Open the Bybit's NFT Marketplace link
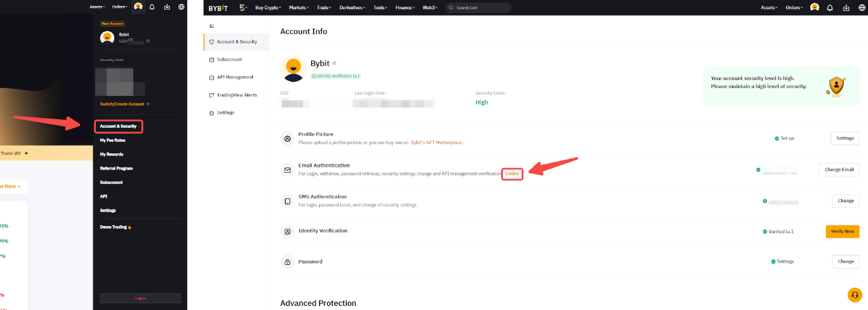868x310 pixels. [437, 143]
